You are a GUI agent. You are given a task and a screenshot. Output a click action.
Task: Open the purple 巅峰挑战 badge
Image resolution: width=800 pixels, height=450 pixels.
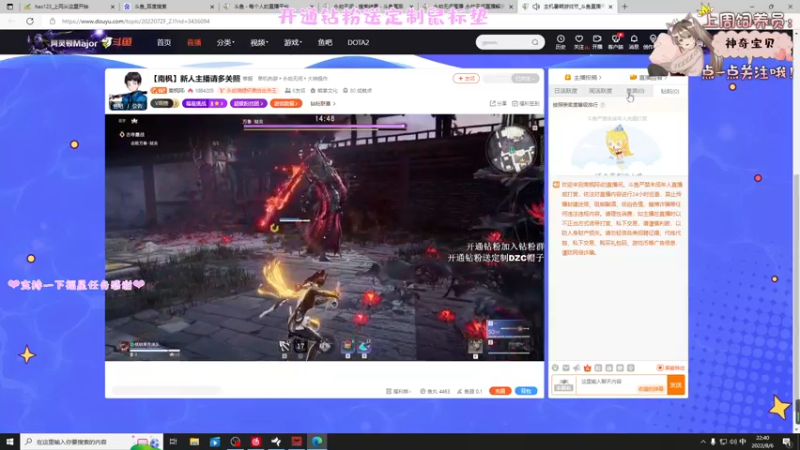pos(204,103)
